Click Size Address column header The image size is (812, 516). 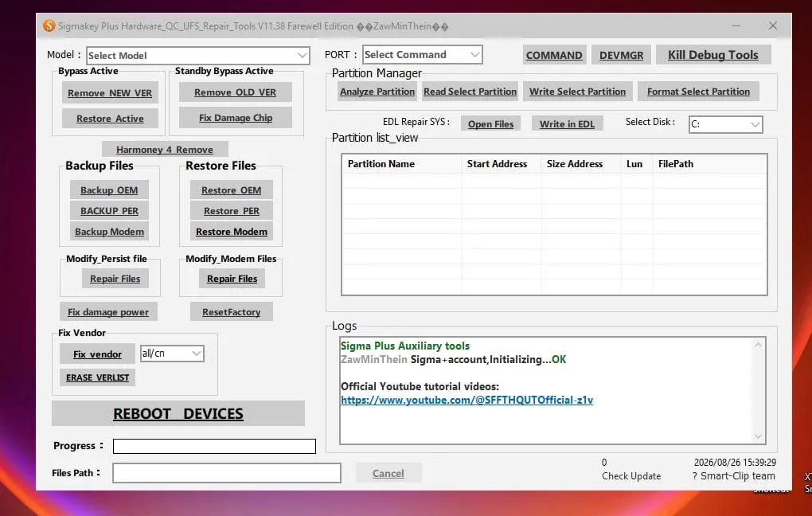pos(581,164)
